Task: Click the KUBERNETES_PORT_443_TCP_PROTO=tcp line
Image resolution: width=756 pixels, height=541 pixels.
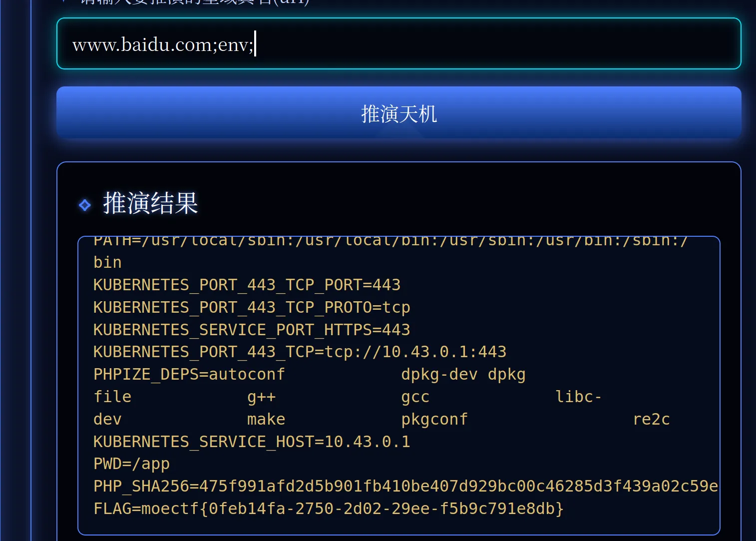Action: coord(251,307)
